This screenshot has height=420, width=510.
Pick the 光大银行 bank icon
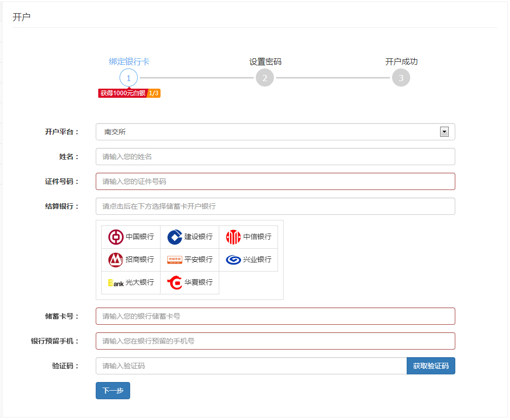(x=130, y=282)
